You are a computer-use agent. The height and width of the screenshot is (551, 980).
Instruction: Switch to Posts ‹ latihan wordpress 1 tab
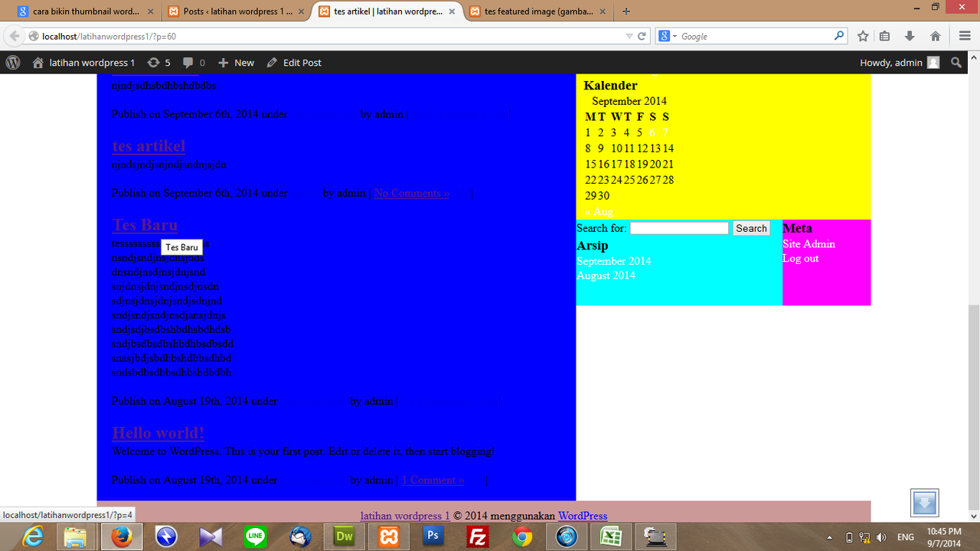point(235,11)
